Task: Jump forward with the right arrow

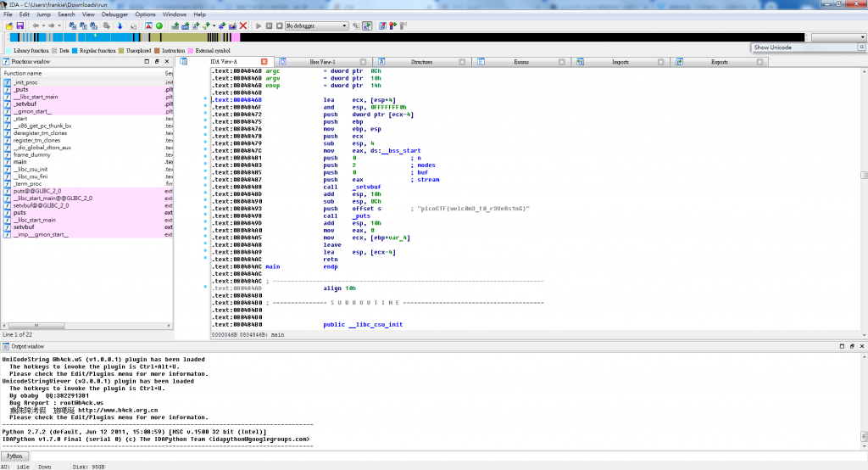Action: tap(52, 26)
